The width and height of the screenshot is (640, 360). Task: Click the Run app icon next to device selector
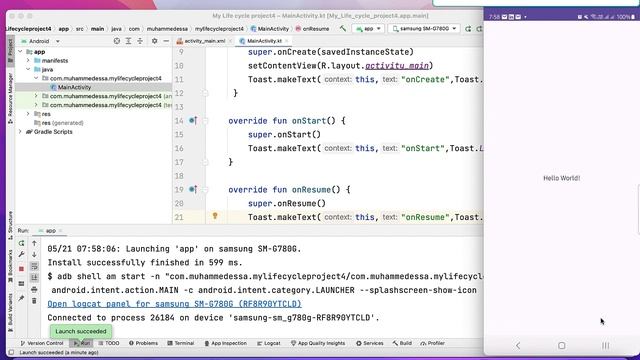(468, 29)
